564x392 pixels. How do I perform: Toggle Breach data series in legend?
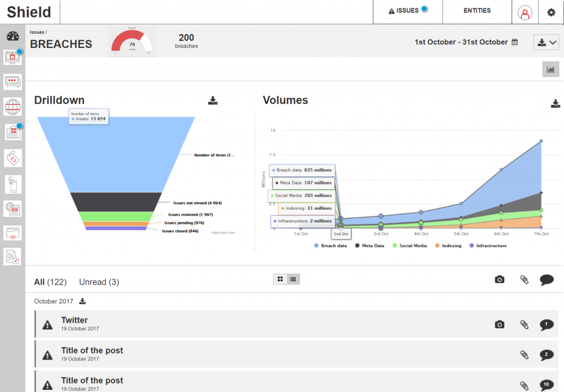click(330, 246)
